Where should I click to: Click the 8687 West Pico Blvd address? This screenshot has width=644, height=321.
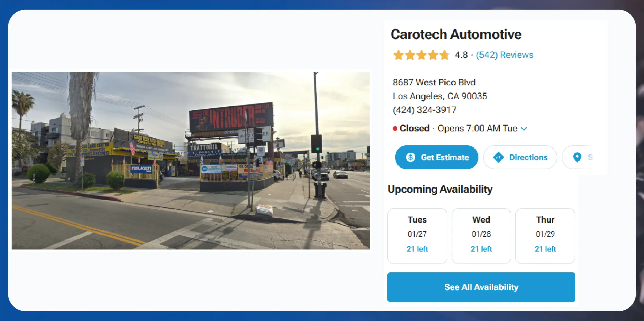pyautogui.click(x=434, y=82)
